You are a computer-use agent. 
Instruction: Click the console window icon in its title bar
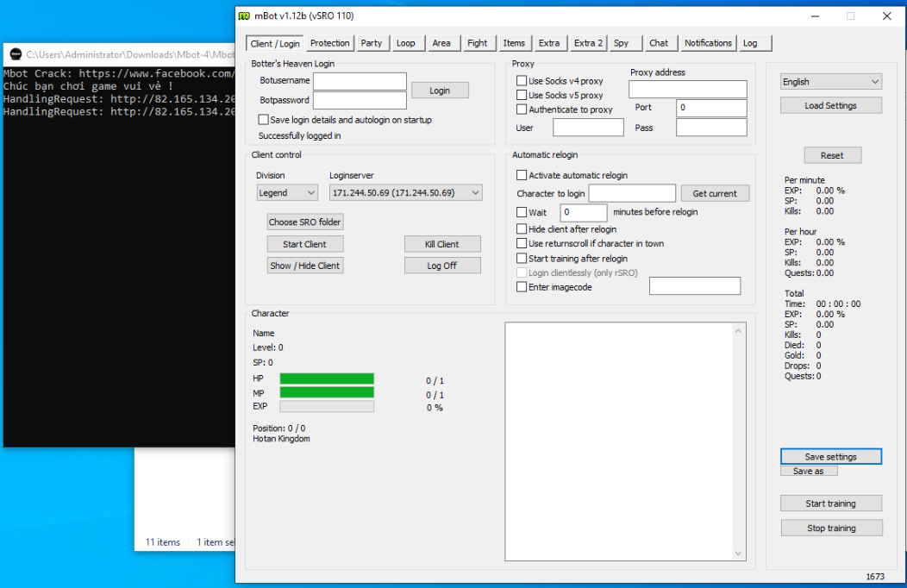(16, 54)
